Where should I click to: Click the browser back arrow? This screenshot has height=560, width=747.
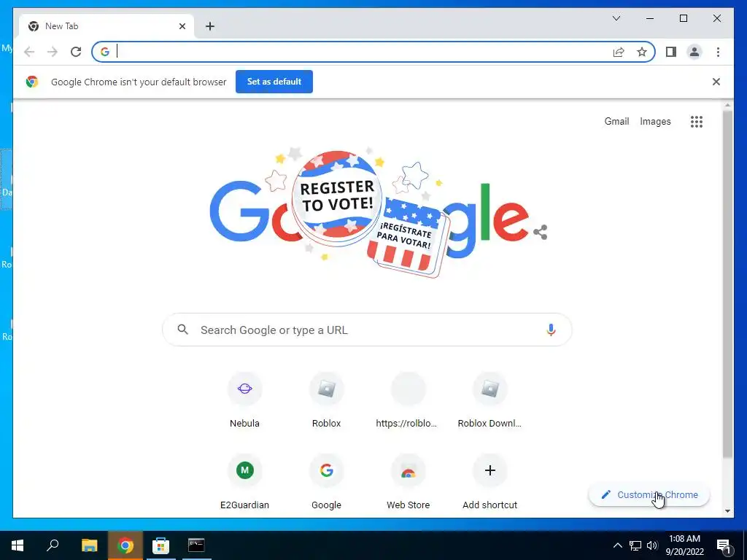(x=29, y=52)
